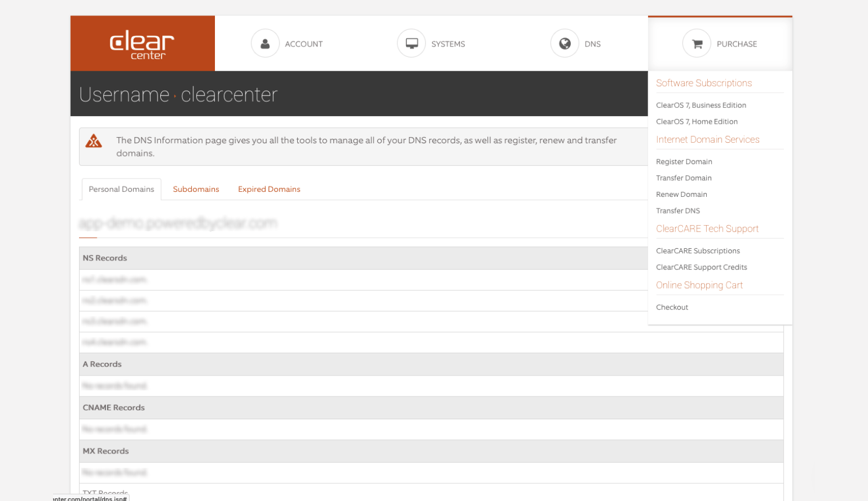Image resolution: width=868 pixels, height=501 pixels.
Task: Open the DNS menu label
Action: pos(592,44)
